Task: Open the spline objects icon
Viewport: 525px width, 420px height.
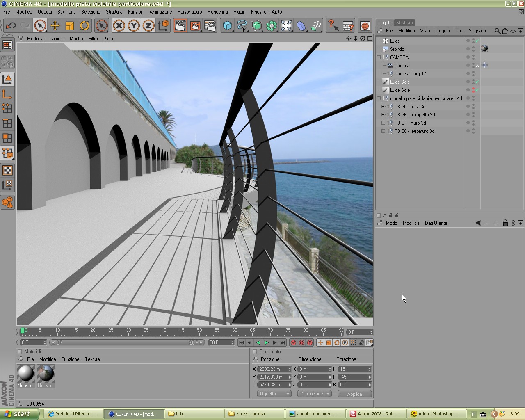Action: [242, 26]
